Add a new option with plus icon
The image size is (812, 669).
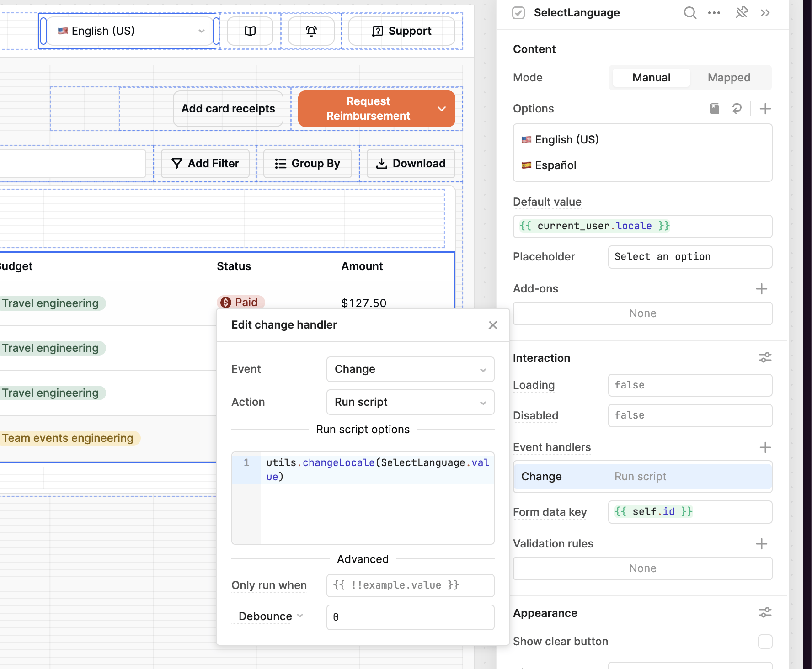coord(765,109)
